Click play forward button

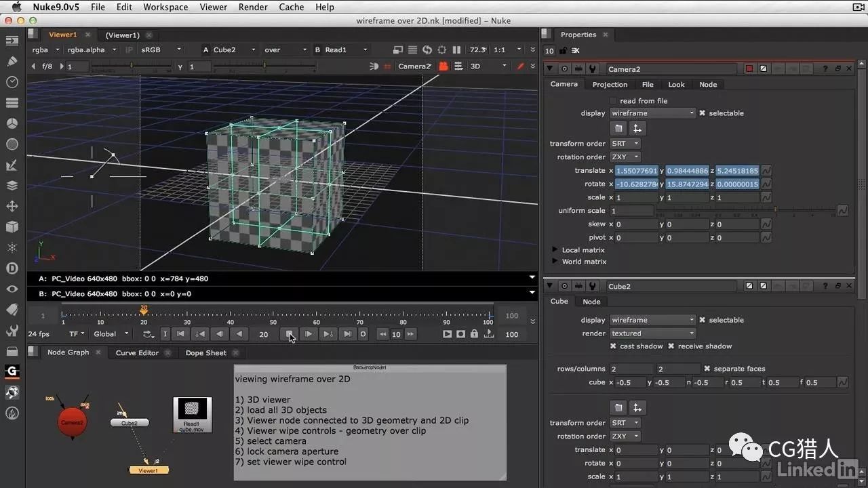click(309, 334)
